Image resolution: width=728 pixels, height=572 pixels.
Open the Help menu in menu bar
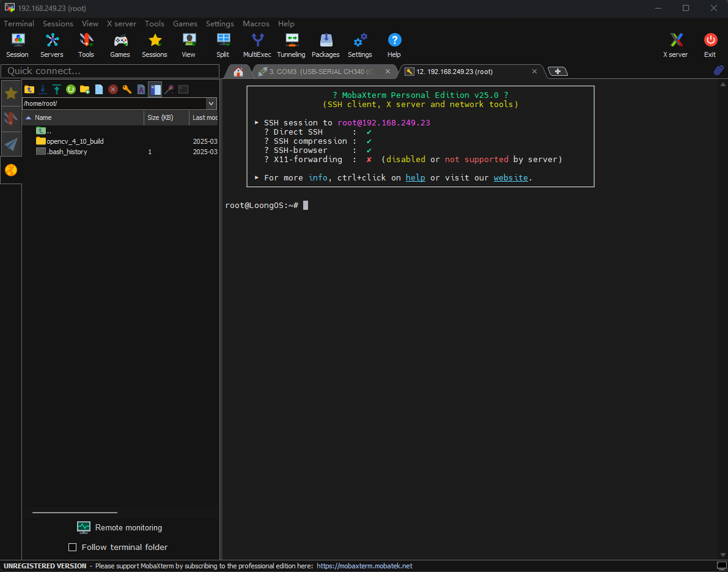tap(287, 24)
